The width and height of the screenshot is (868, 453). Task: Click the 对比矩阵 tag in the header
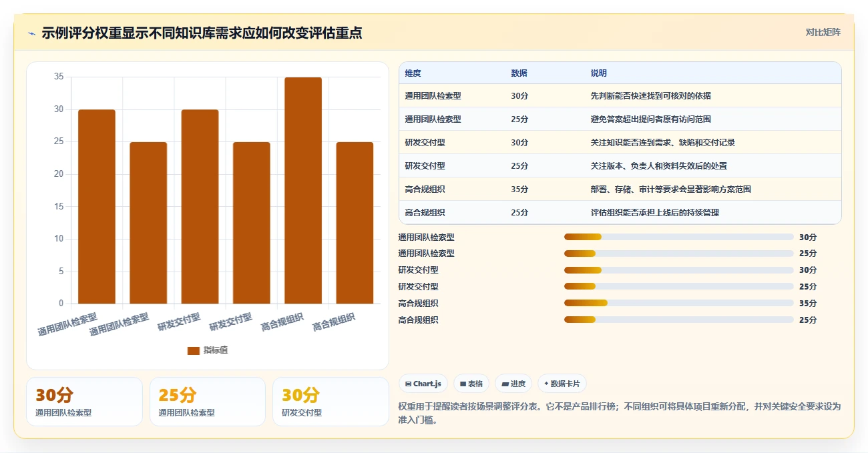(823, 32)
